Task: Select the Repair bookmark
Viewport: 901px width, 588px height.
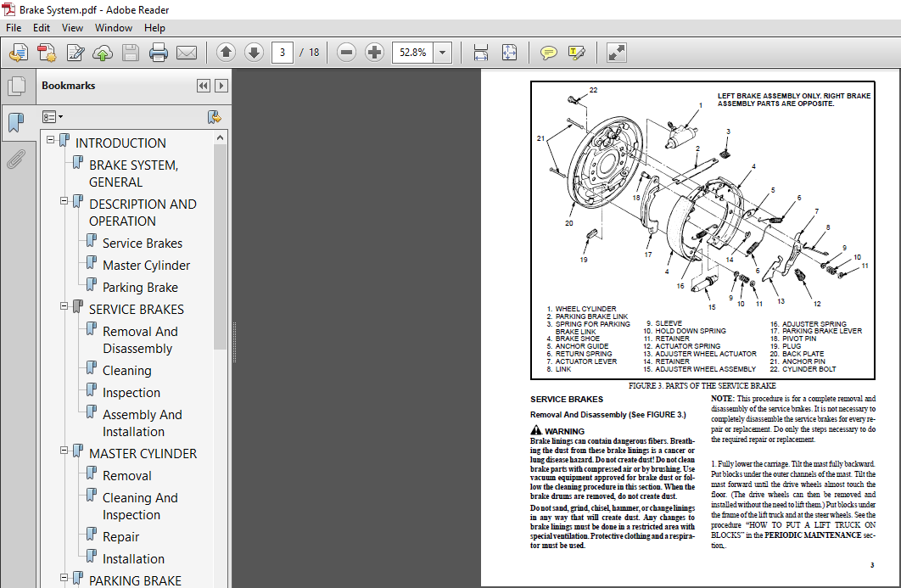Action: point(120,537)
